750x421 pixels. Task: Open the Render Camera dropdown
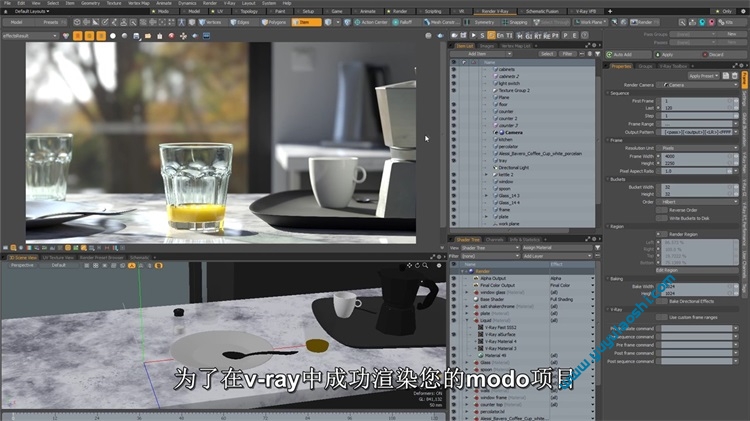pos(697,85)
